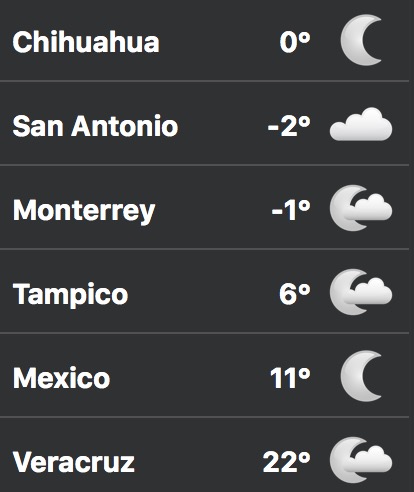414x492 pixels.
Task: Open the Tampico weather entry
Action: [204, 291]
